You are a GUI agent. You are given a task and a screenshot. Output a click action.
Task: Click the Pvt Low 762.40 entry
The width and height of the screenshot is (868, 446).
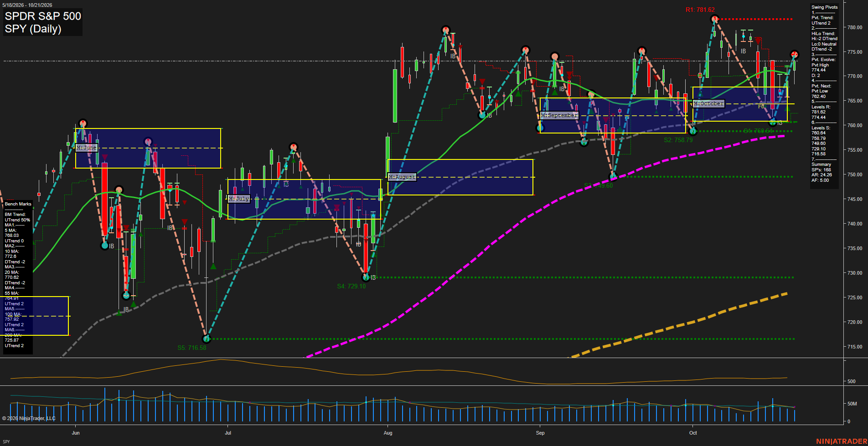pos(820,94)
